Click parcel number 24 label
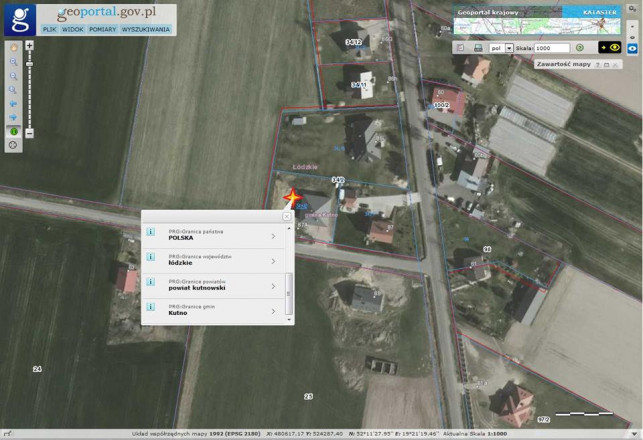 coord(37,369)
